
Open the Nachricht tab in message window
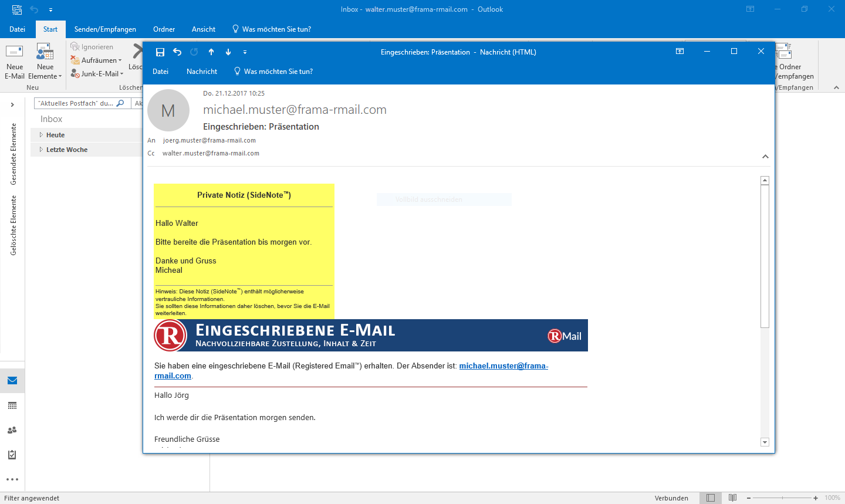pyautogui.click(x=202, y=72)
